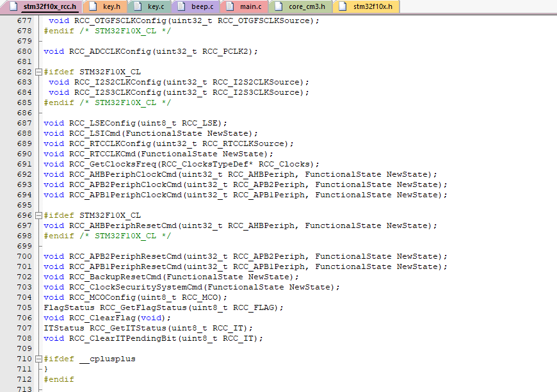Collapse the __cplusplus #ifdef at line 710
This screenshot has height=392, width=557.
(x=38, y=359)
